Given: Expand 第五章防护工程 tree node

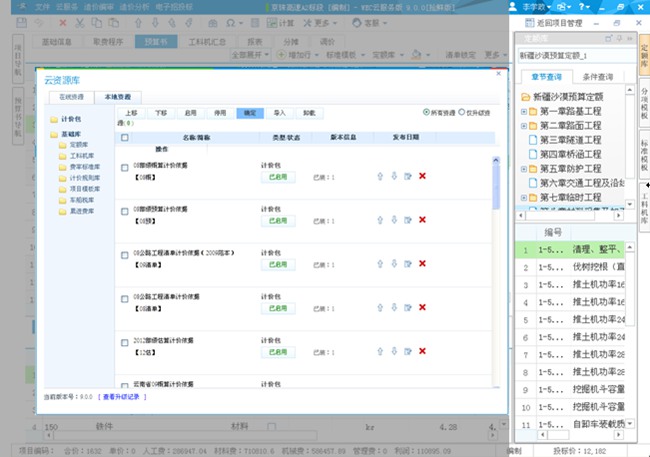Looking at the screenshot, I should pyautogui.click(x=524, y=169).
